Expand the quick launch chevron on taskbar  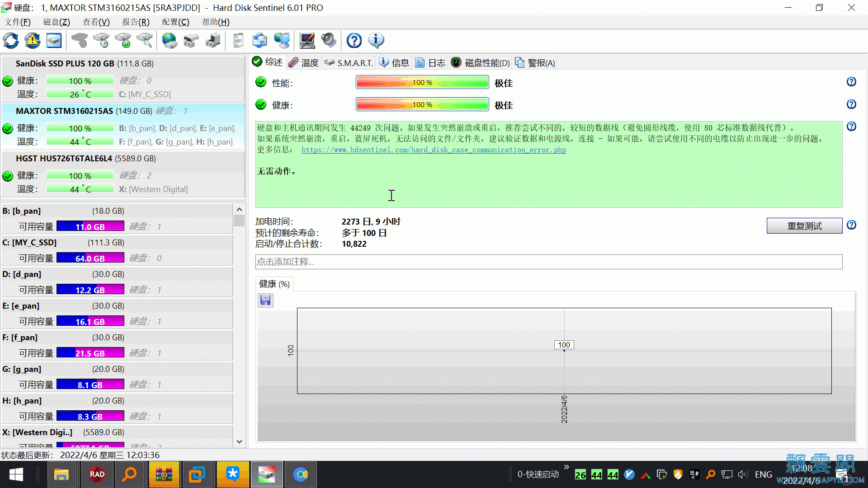pyautogui.click(x=566, y=467)
